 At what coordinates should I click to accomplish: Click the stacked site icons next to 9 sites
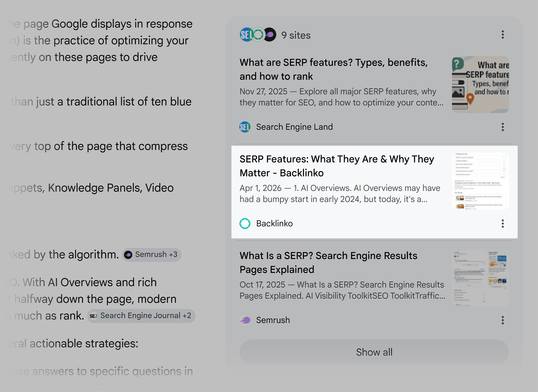tap(258, 35)
